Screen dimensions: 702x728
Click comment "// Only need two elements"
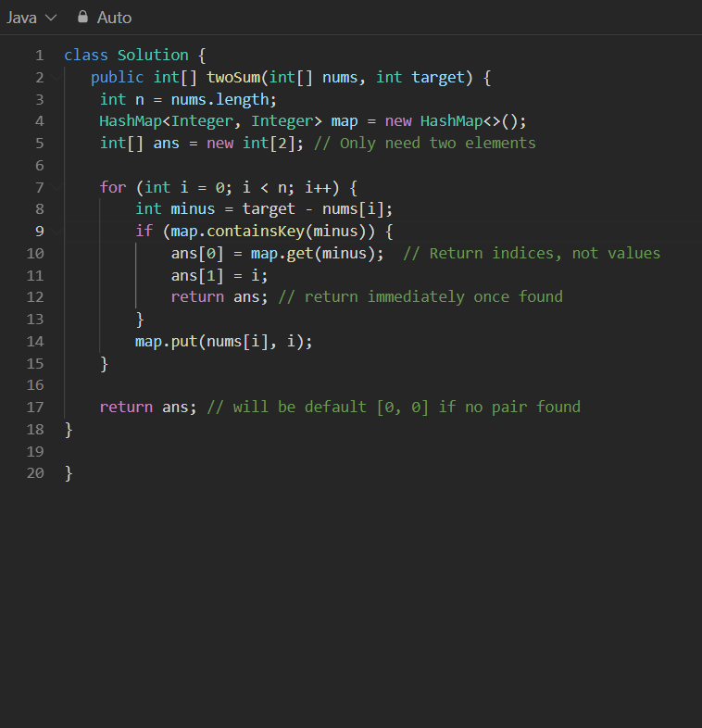[x=425, y=143]
